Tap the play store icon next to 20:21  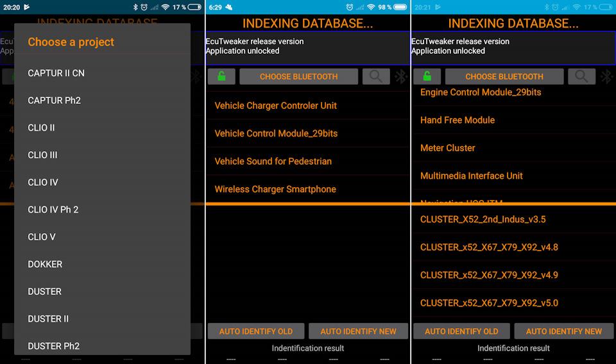click(x=438, y=7)
